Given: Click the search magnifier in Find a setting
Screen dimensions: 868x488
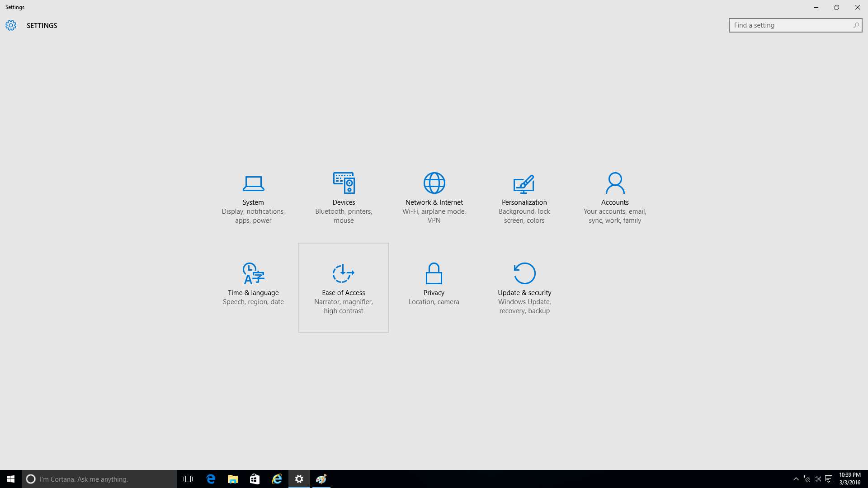Looking at the screenshot, I should click(856, 25).
